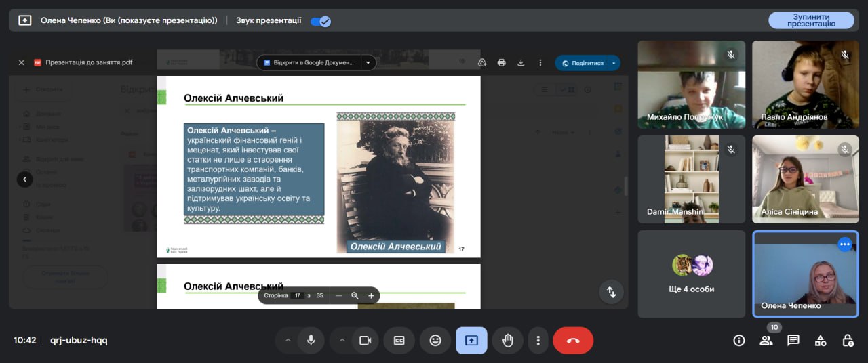This screenshot has width=868, height=363.
Task: Open the Activities panel
Action: [821, 341]
